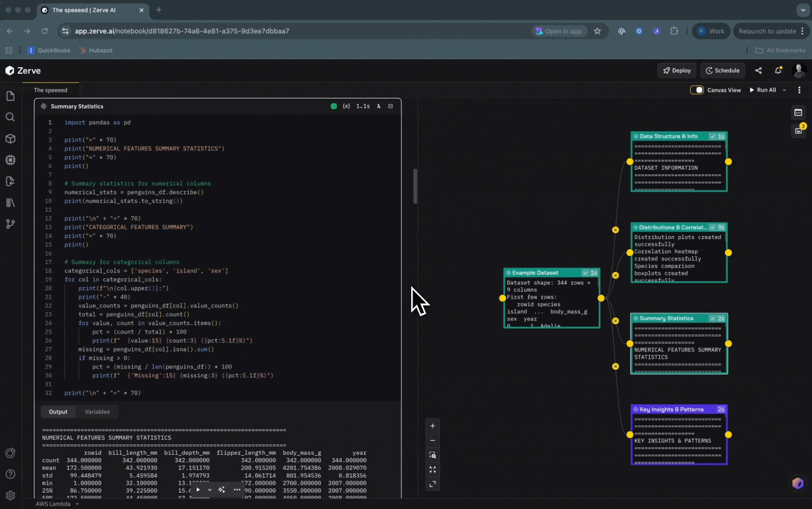Click the code editor vertical scrollbar
812x509 pixels.
(415, 186)
